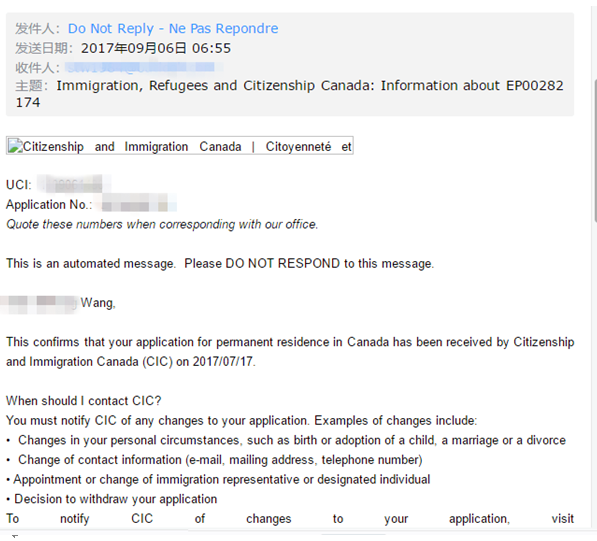Click the sent date 2017年09月06日 06:55
The width and height of the screenshot is (597, 541).
(x=156, y=48)
